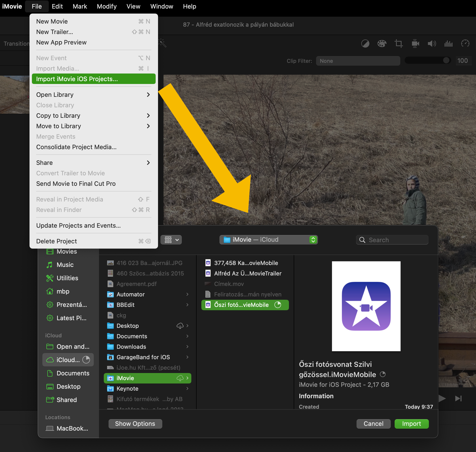Image resolution: width=476 pixels, height=452 pixels.
Task: Click the iMovie project preview thumbnail
Action: click(366, 306)
